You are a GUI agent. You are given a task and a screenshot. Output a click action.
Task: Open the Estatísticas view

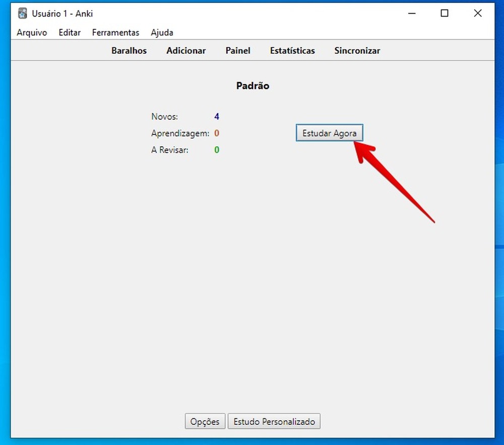tap(292, 50)
